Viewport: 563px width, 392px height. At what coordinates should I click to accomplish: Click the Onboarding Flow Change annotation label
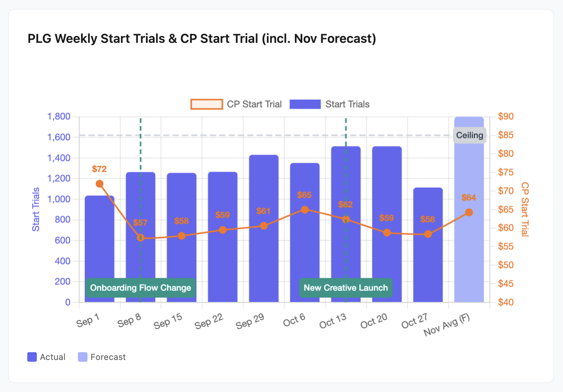click(140, 288)
